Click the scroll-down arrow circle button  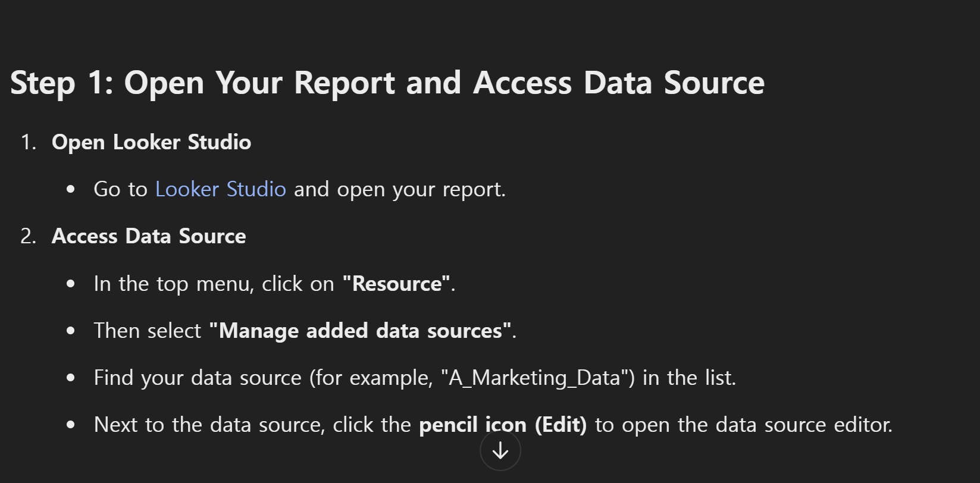pos(500,451)
